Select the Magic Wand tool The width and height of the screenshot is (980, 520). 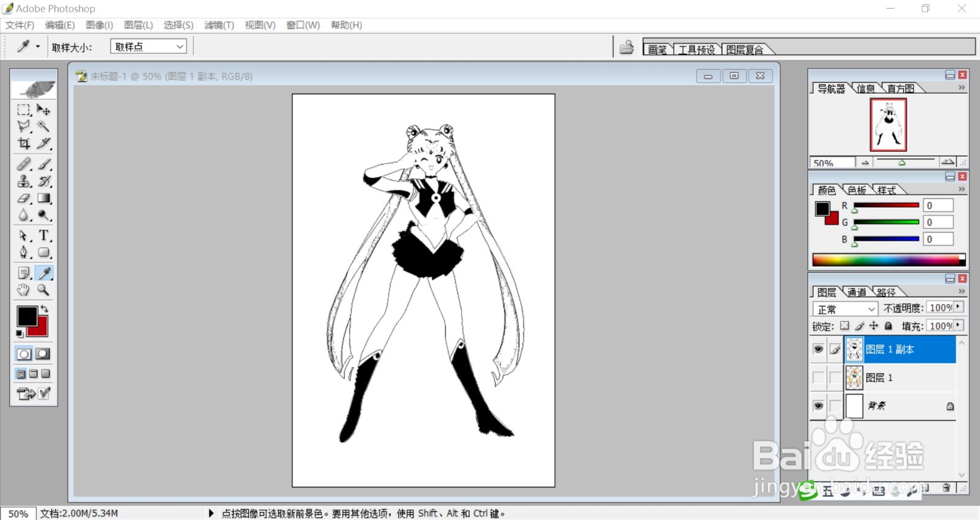(43, 126)
